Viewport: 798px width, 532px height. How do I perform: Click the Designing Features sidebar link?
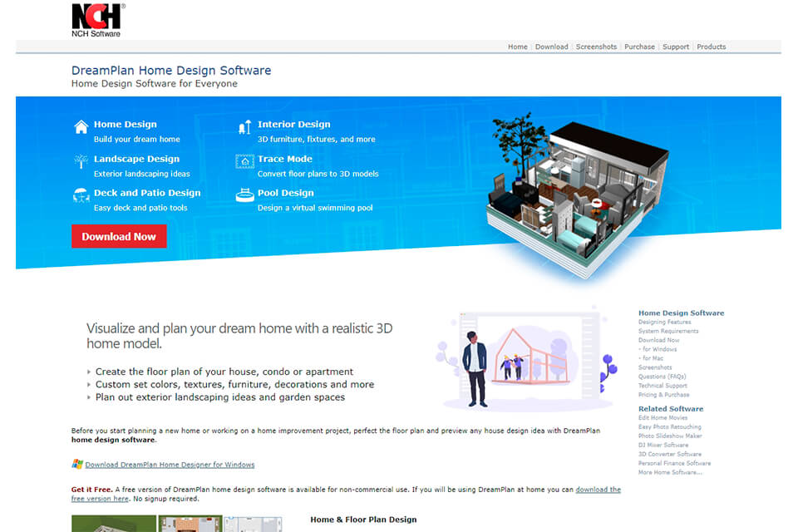click(x=664, y=322)
